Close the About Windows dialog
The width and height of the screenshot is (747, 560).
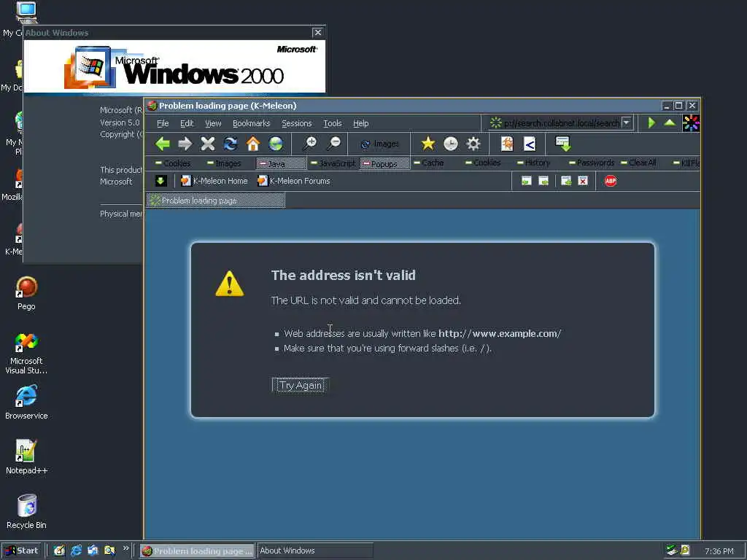[318, 32]
